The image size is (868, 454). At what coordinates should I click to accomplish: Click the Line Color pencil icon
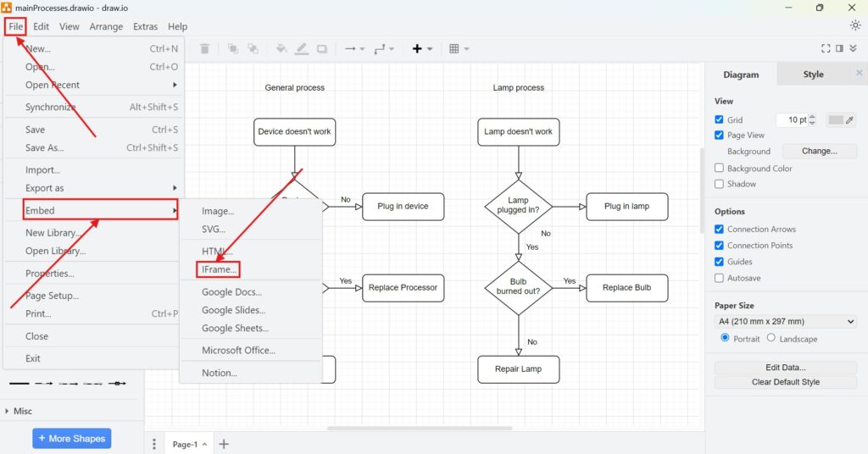point(302,49)
